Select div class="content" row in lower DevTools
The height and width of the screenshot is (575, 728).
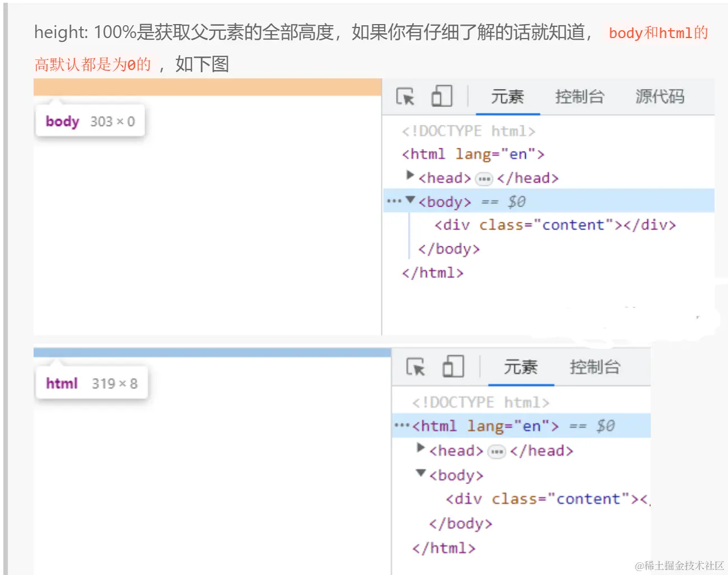tap(548, 499)
